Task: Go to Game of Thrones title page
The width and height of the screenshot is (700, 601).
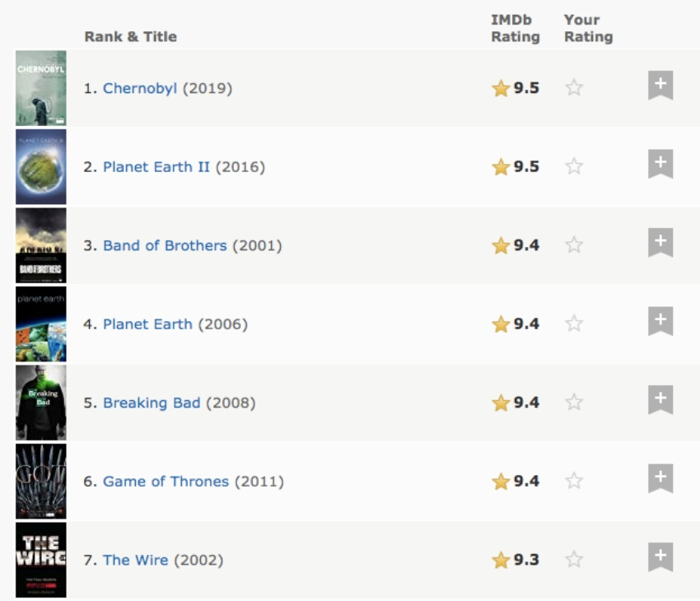Action: (x=166, y=482)
